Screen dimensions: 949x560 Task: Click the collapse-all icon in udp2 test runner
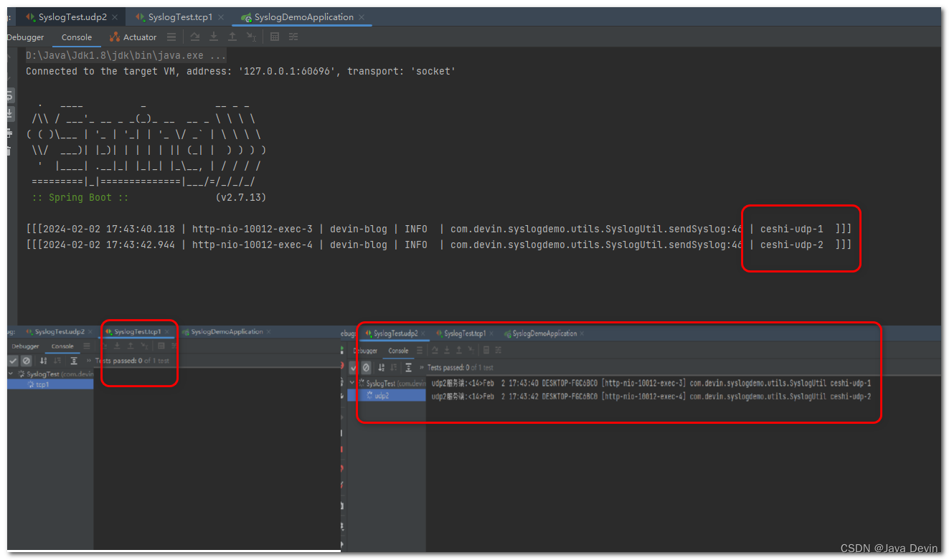[407, 368]
